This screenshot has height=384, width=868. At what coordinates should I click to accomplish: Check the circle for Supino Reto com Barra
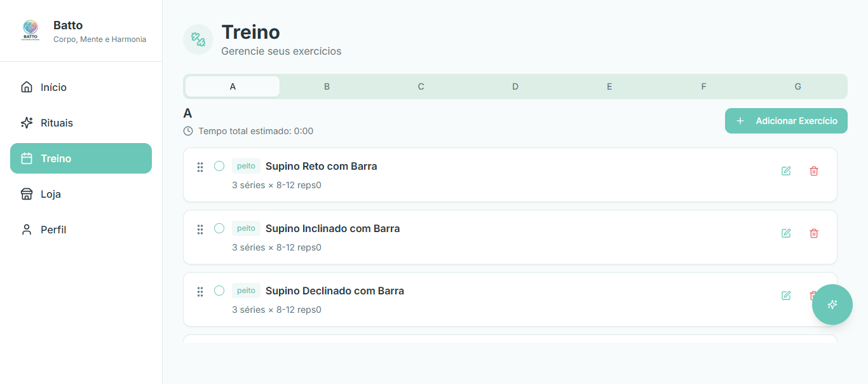[219, 165]
